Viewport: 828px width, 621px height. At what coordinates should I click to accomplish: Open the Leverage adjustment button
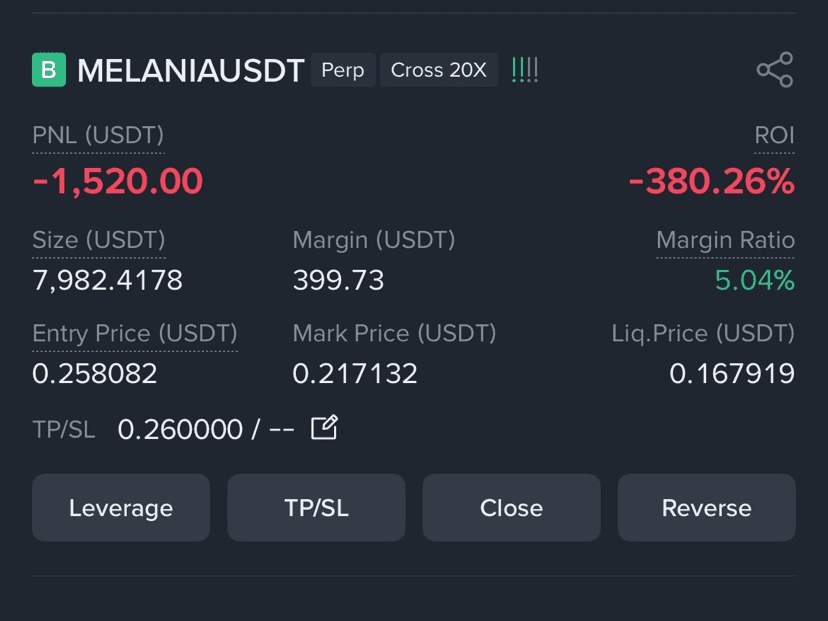(121, 507)
